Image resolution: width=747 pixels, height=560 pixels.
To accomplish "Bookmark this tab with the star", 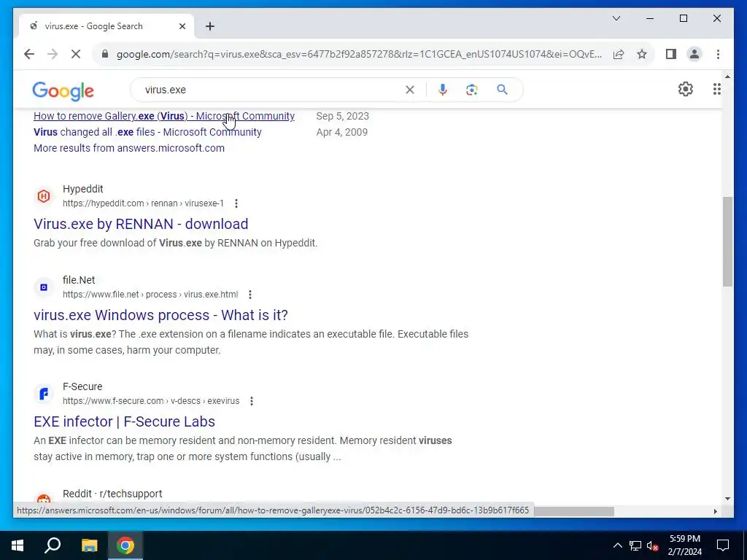I will click(x=642, y=54).
